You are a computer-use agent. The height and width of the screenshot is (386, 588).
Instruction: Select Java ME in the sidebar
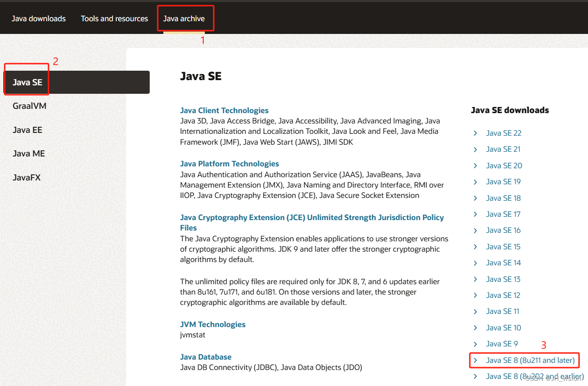(x=29, y=154)
